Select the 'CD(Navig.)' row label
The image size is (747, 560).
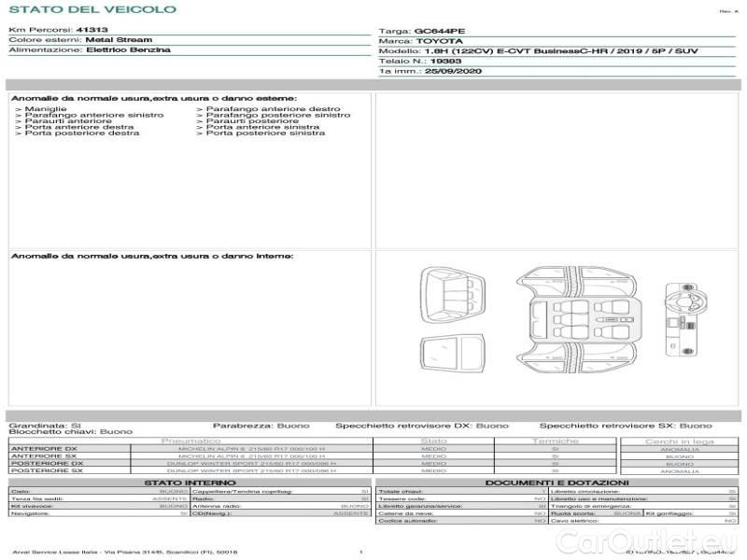(212, 513)
